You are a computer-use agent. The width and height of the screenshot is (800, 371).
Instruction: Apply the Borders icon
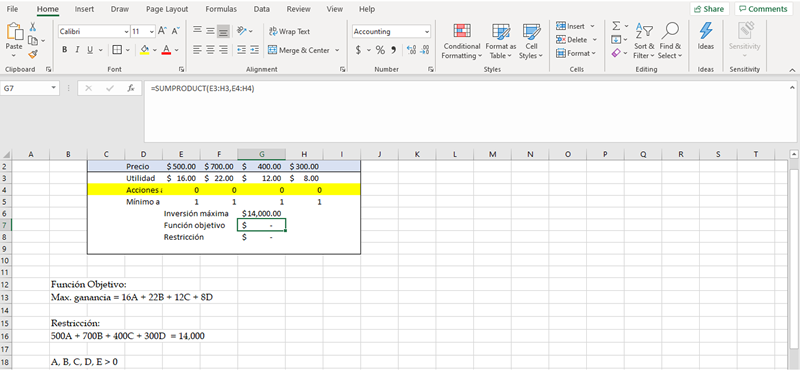click(x=117, y=50)
